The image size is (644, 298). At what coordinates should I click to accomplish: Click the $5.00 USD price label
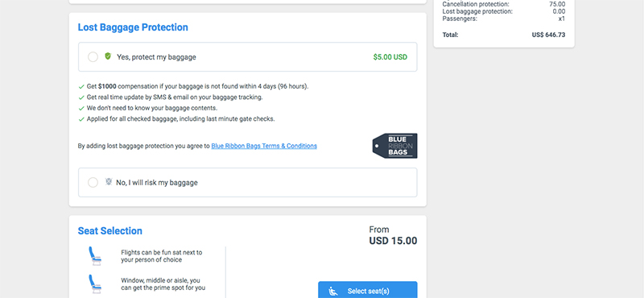click(390, 57)
